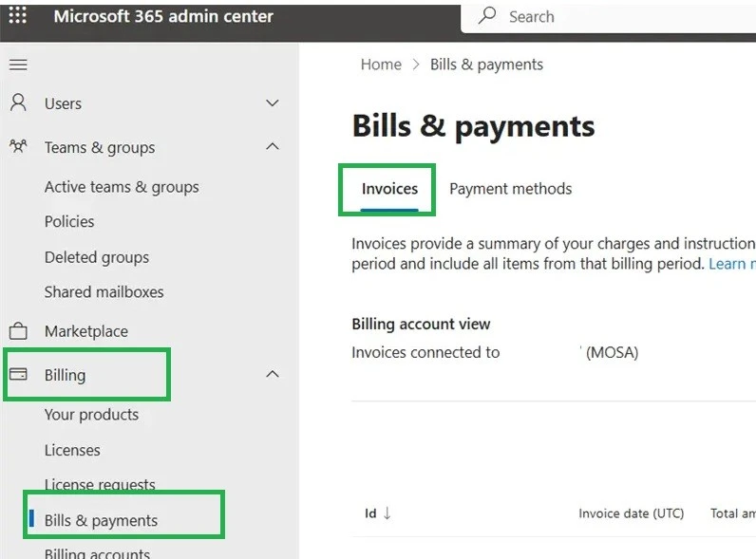Open the app launcher waffle icon

pyautogui.click(x=18, y=15)
